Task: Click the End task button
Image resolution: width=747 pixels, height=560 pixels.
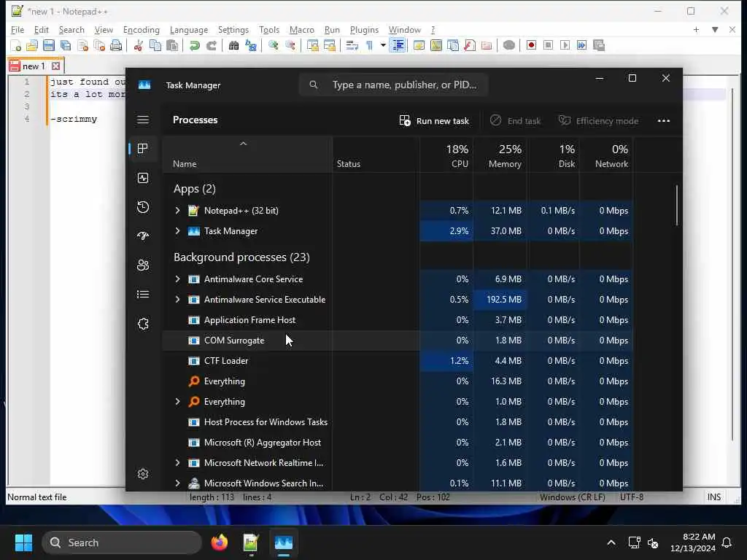Action: click(516, 121)
